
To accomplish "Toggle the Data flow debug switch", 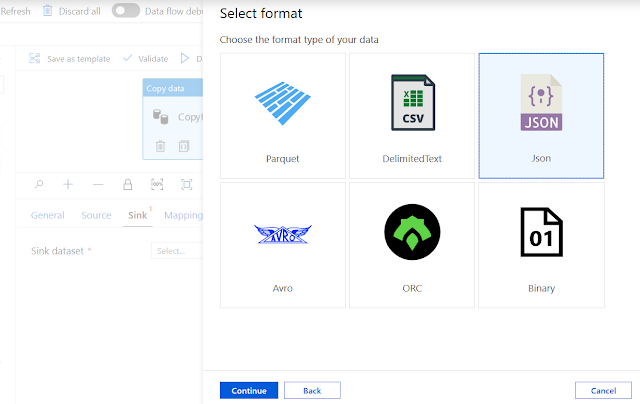I will pos(126,11).
